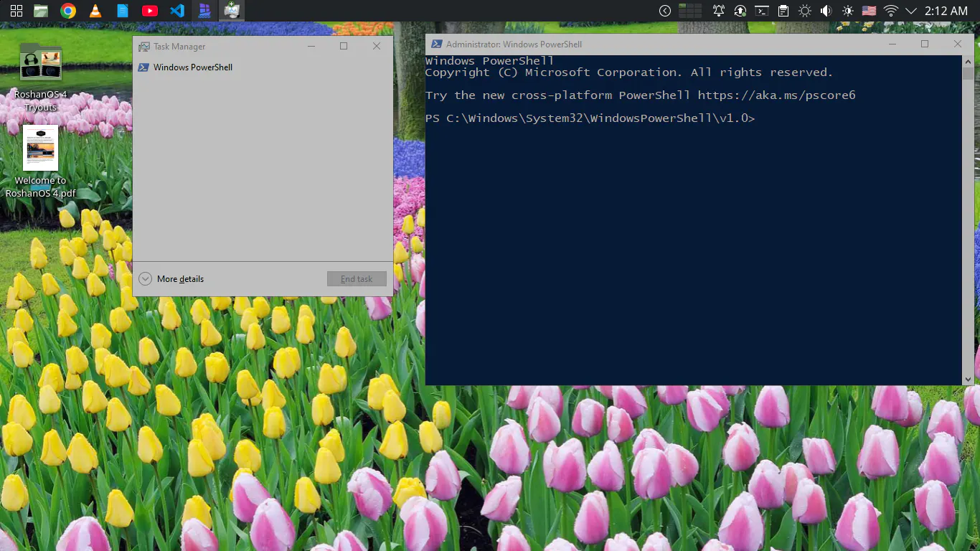Launch Visual Studio Code from the panel
The image size is (980, 551).
177,11
